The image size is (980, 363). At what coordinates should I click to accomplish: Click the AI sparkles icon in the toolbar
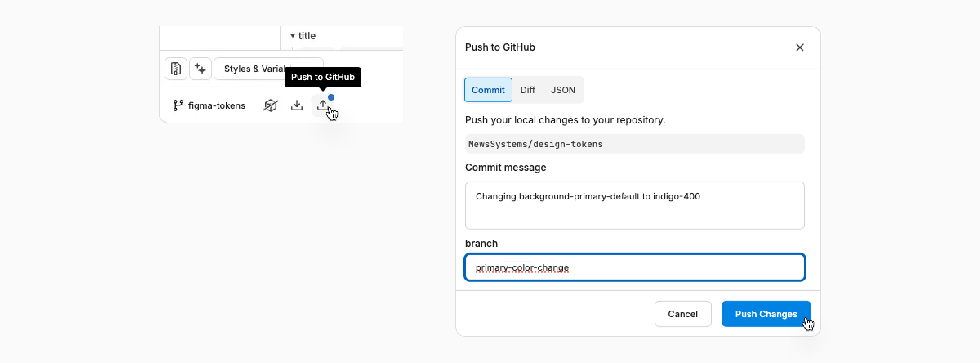click(x=200, y=69)
